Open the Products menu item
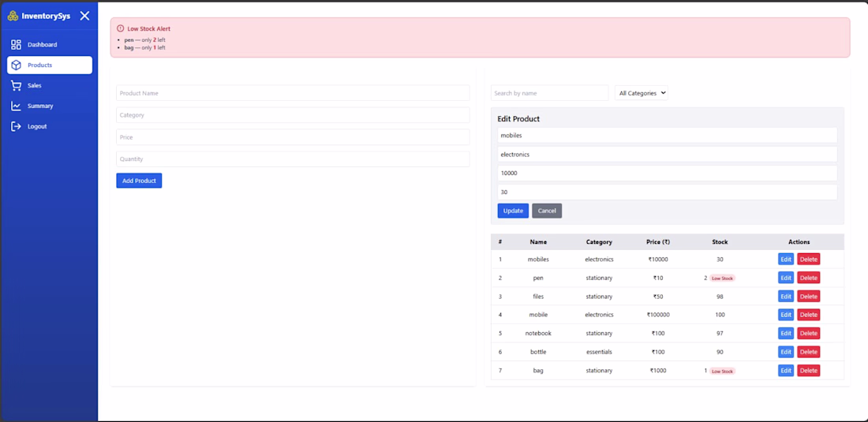This screenshot has width=868, height=422. pyautogui.click(x=49, y=65)
